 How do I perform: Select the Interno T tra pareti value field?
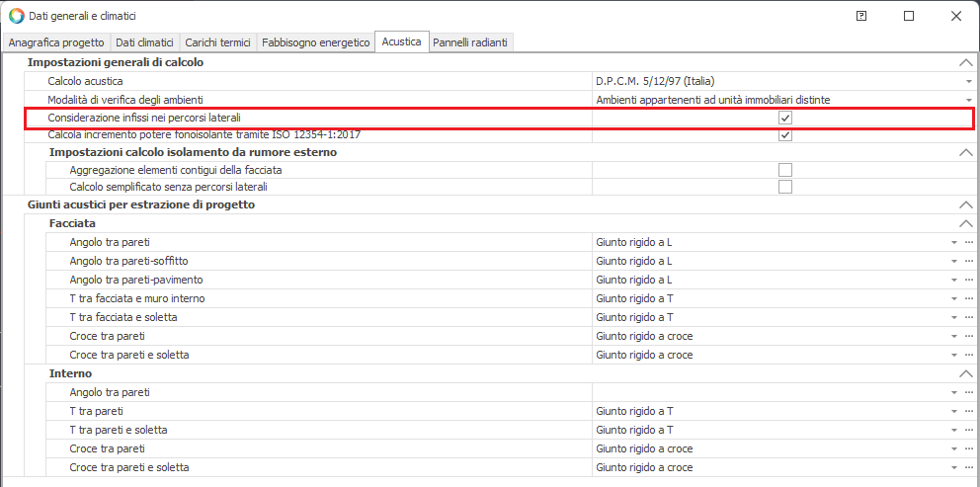(771, 411)
